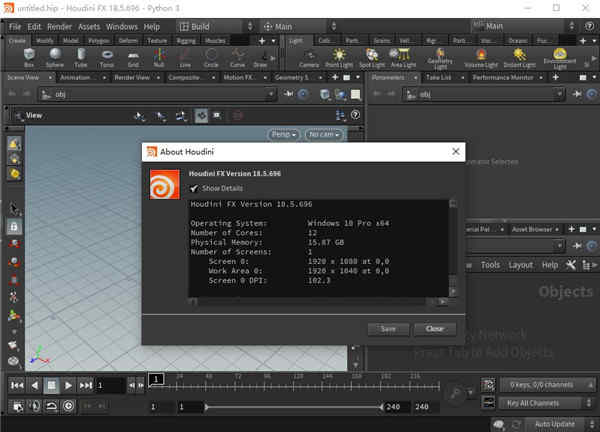
Task: Play the animation in reverse
Action: point(34,385)
